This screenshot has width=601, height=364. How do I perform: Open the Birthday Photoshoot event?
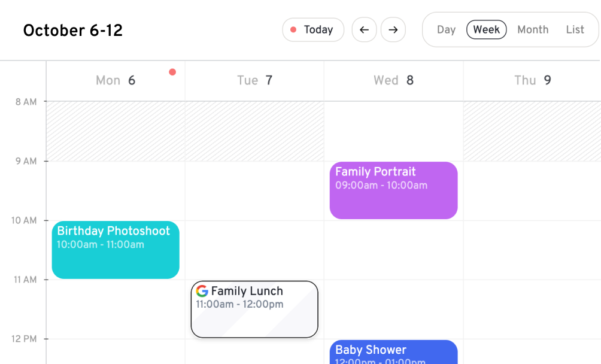115,250
